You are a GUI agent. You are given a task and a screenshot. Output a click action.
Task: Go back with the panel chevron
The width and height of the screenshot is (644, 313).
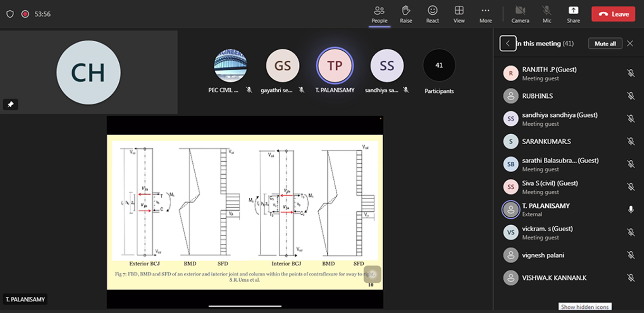(x=508, y=44)
